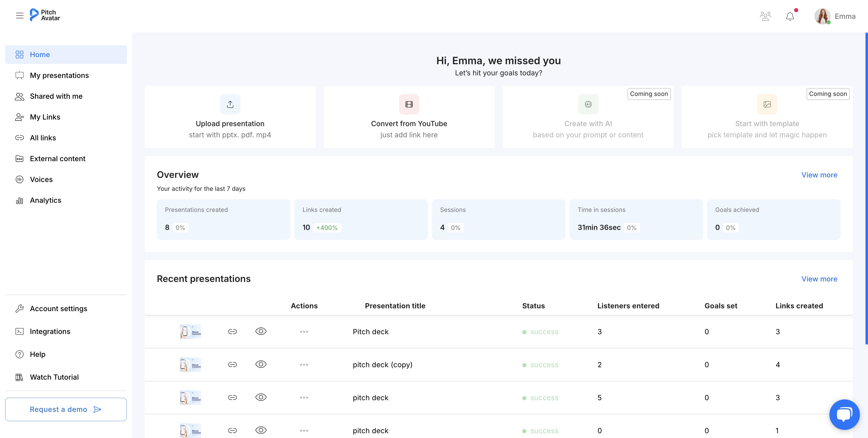Click the link icon for the pitch deck (copy) row
The width and height of the screenshot is (868, 438).
(x=232, y=365)
